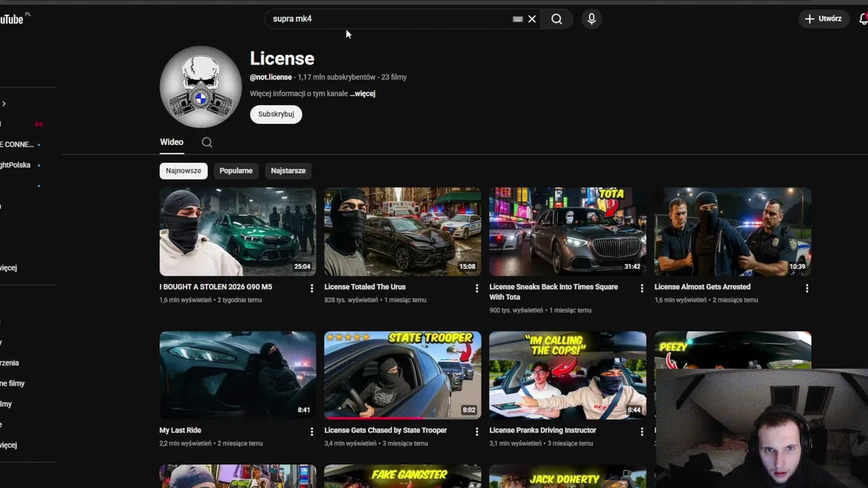Click the sidebar item ending 'ne filmy'
Image resolution: width=868 pixels, height=488 pixels.
(12, 384)
